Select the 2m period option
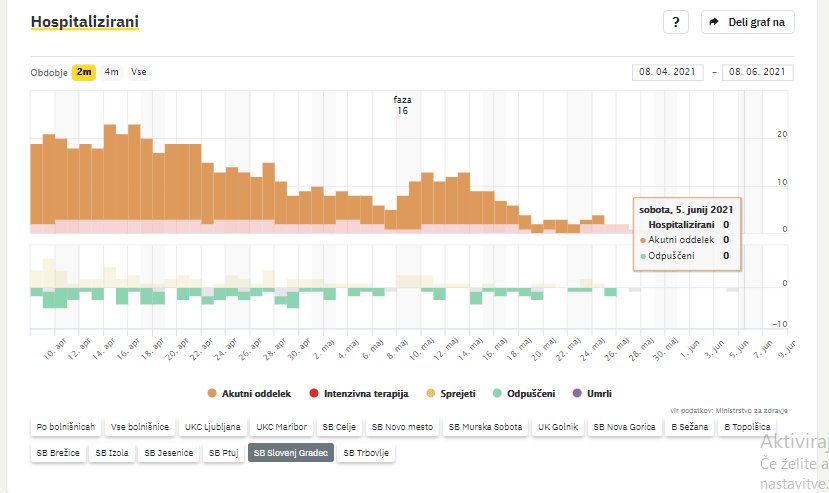This screenshot has width=829, height=493. pyautogui.click(x=84, y=72)
